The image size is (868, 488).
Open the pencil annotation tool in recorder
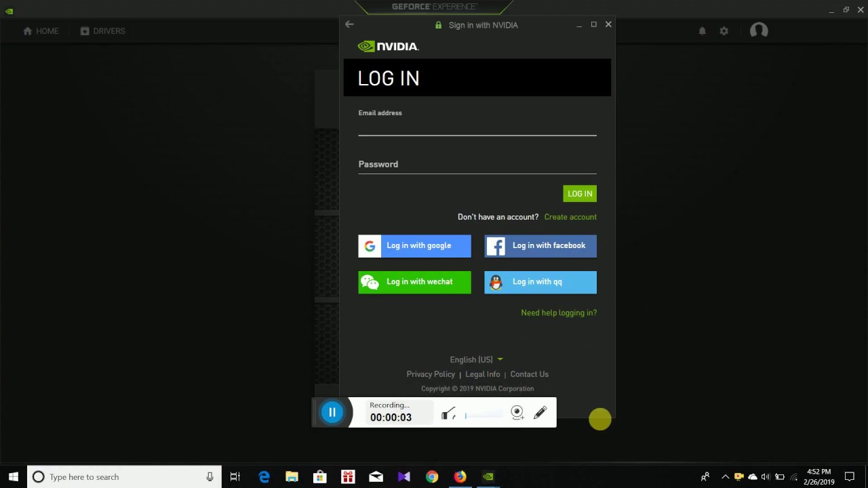point(540,413)
